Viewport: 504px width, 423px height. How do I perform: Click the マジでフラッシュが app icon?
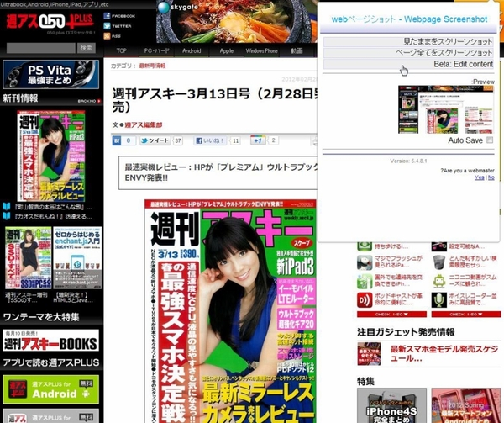(x=365, y=262)
